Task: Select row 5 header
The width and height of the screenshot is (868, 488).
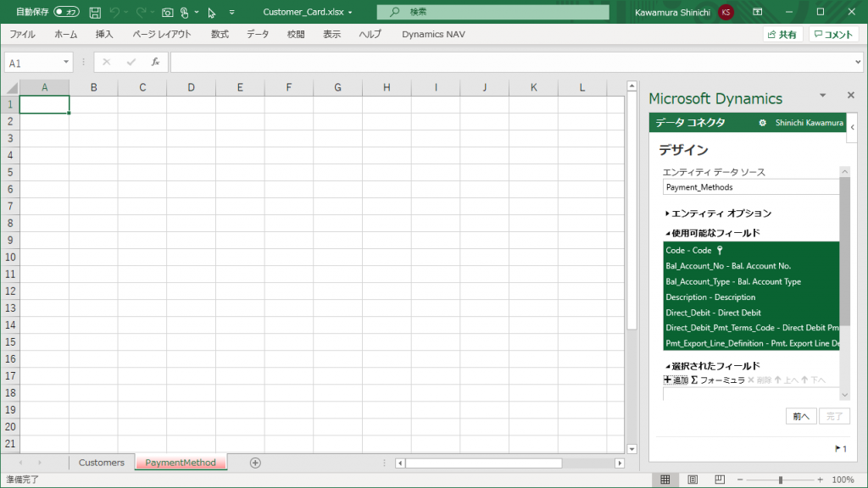Action: point(10,172)
